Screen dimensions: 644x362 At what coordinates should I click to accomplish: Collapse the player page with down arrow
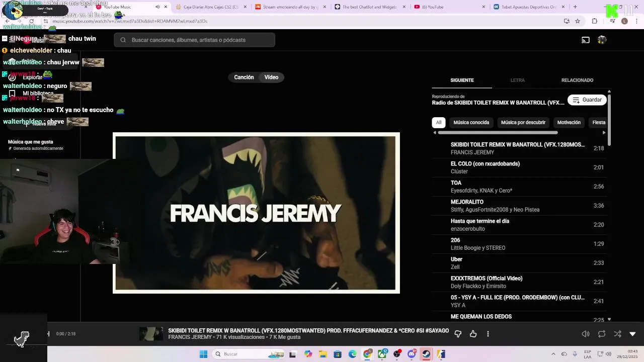pos(632,334)
